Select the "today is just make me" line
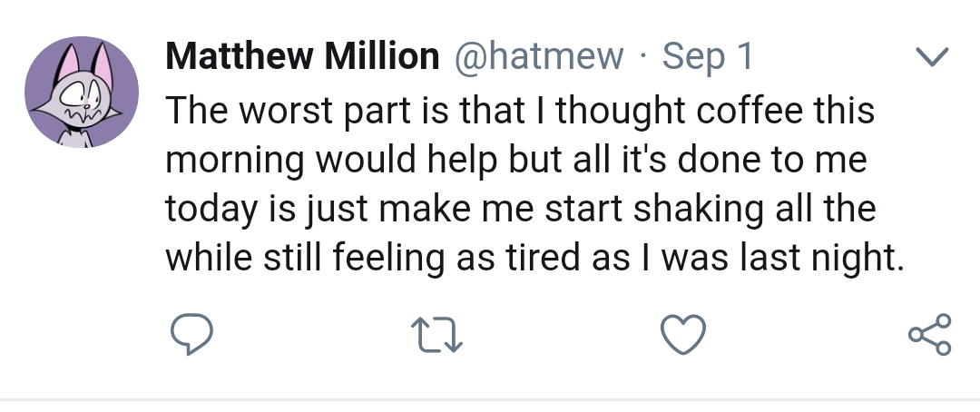 point(519,210)
